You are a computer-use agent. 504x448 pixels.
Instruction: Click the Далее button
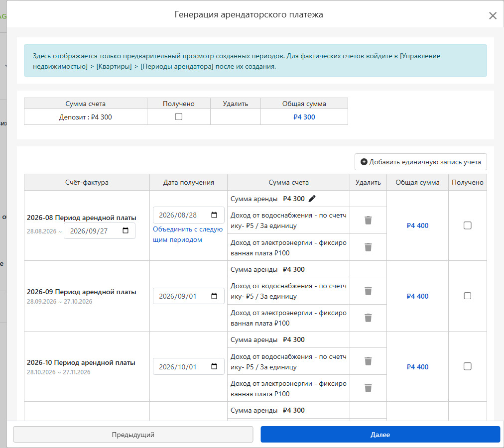(x=380, y=435)
